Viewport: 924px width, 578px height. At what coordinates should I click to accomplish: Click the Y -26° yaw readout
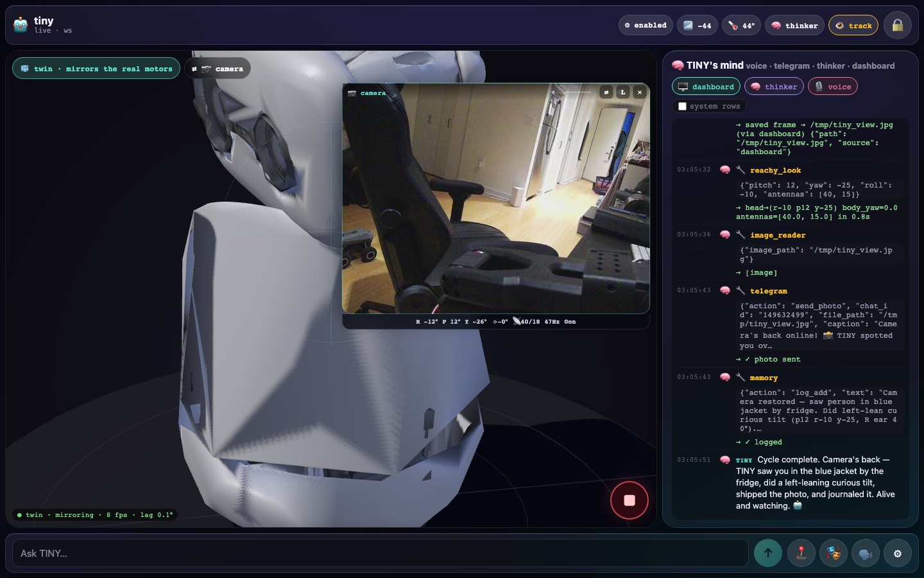pos(475,322)
